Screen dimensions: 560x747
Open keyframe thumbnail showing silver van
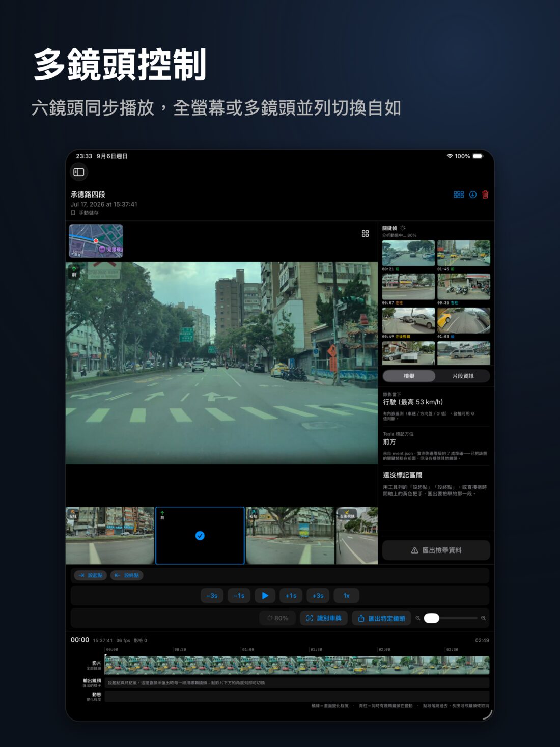[463, 353]
